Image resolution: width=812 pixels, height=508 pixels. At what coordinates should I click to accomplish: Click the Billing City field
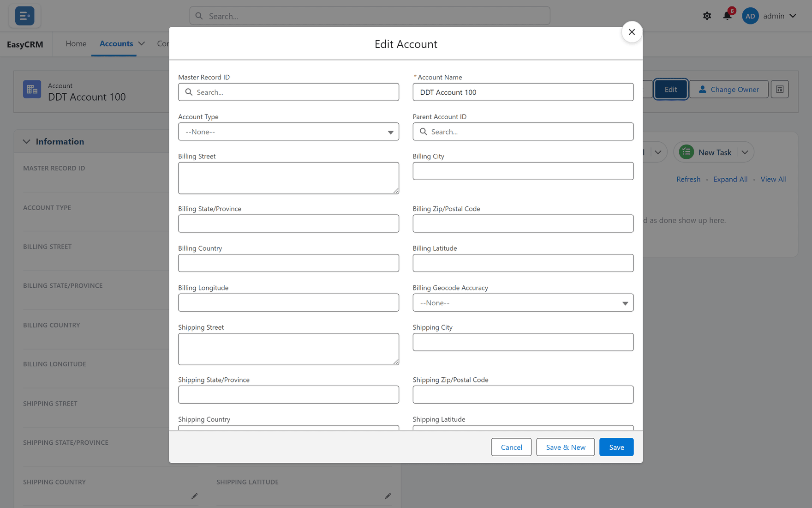523,171
